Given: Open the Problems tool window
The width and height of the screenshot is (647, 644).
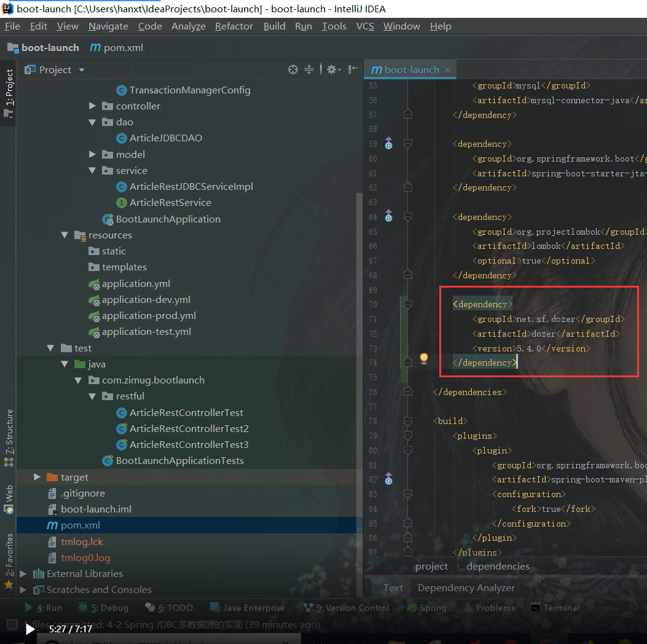Looking at the screenshot, I should 489,608.
